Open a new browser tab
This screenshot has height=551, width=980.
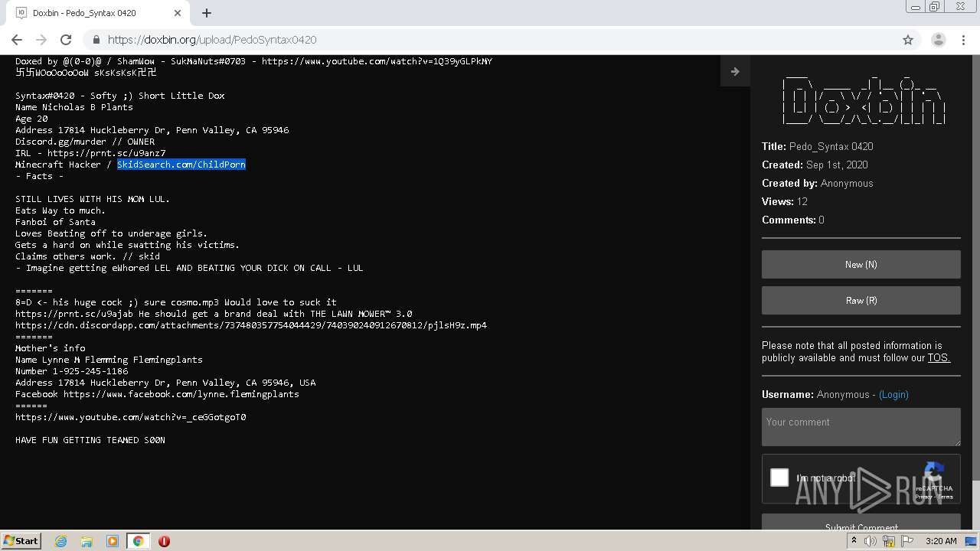coord(207,13)
